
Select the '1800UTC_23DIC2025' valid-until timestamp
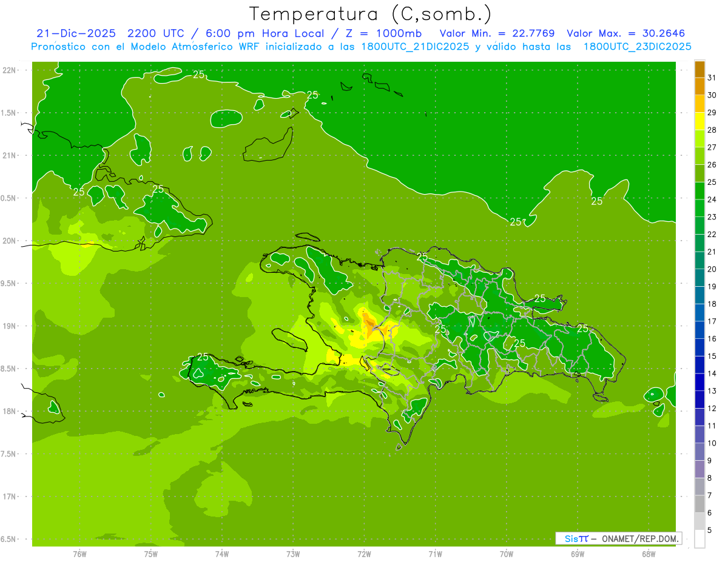[x=638, y=47]
